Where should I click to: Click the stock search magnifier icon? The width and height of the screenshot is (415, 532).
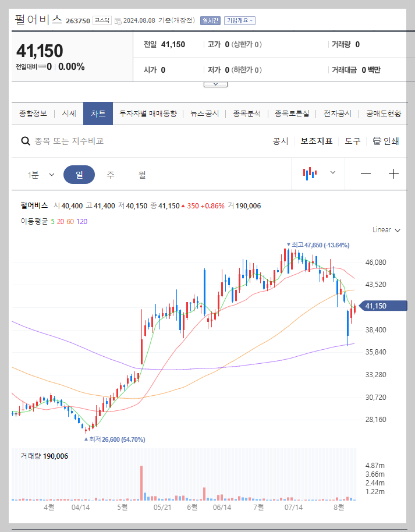click(x=26, y=141)
